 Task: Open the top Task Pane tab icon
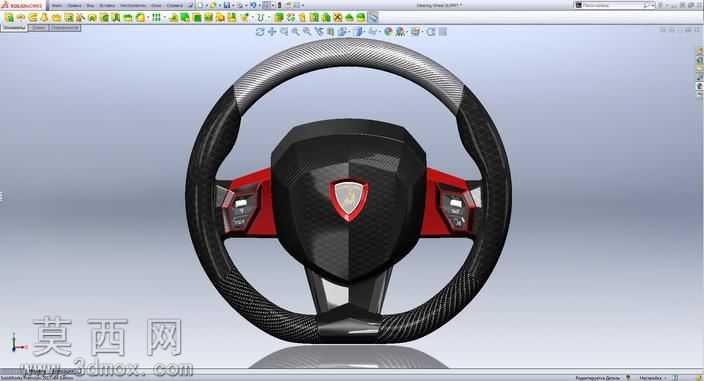[700, 52]
